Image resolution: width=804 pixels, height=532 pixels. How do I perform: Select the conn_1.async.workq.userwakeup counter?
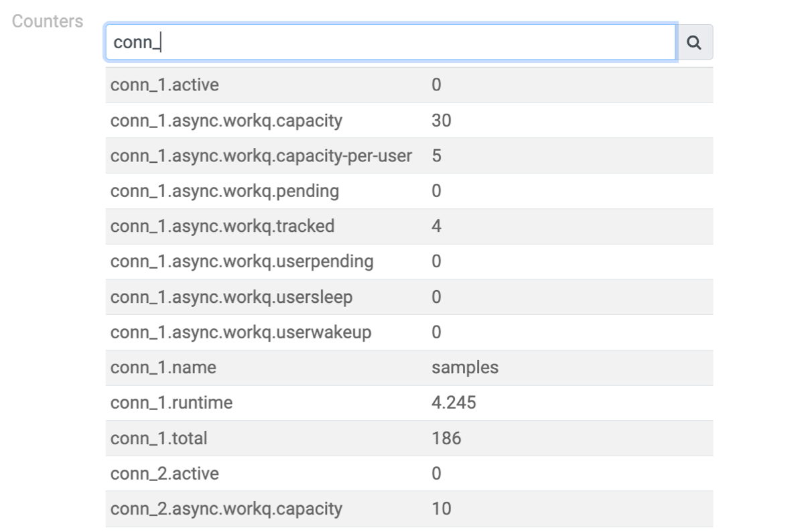click(x=241, y=332)
